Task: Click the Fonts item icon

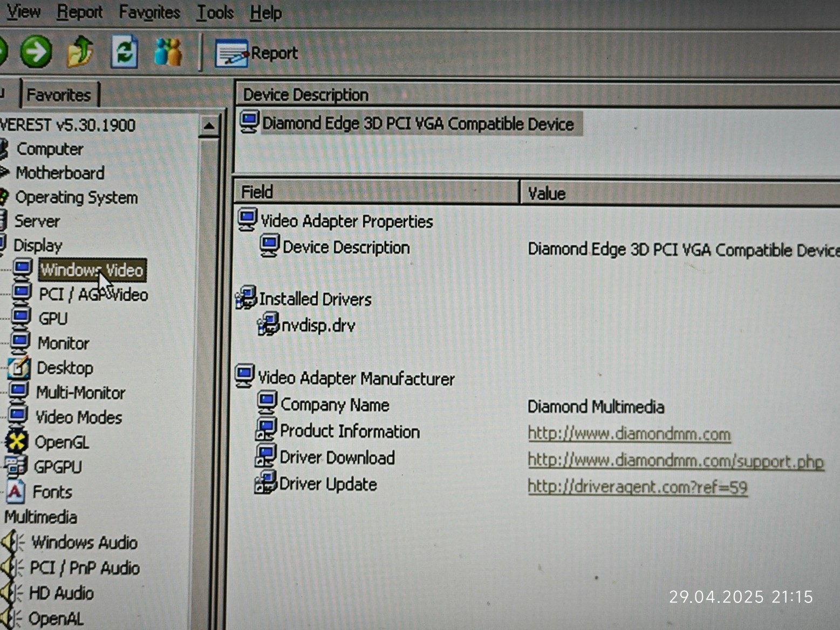Action: coord(15,491)
